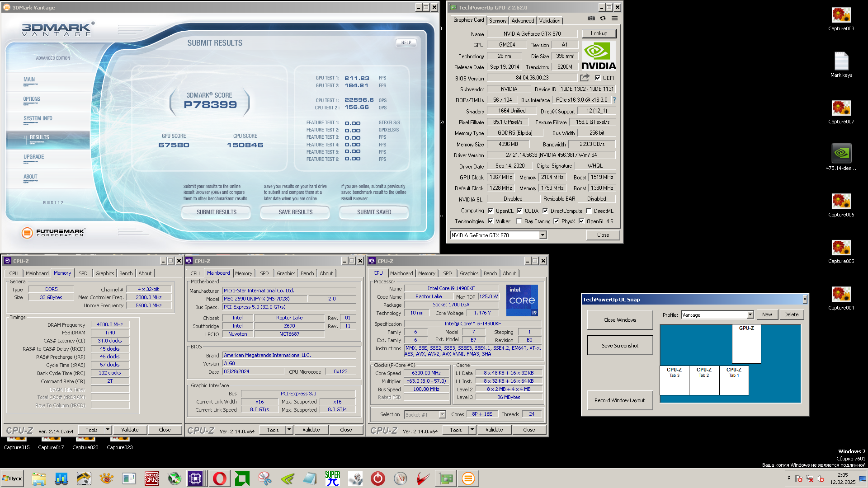Click the Futuremark Corporation logo
Viewport: 868px width, 488px height.
pos(53,232)
